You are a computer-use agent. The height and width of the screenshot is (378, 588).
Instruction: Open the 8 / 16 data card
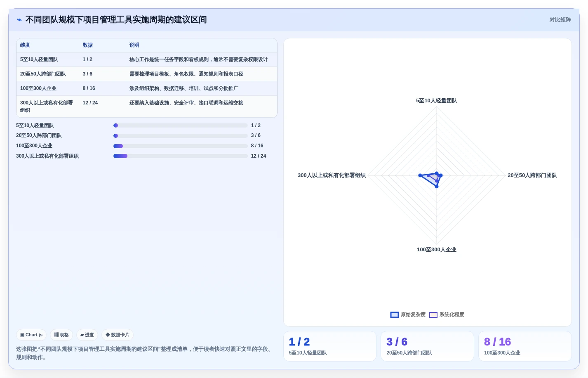tap(525, 346)
